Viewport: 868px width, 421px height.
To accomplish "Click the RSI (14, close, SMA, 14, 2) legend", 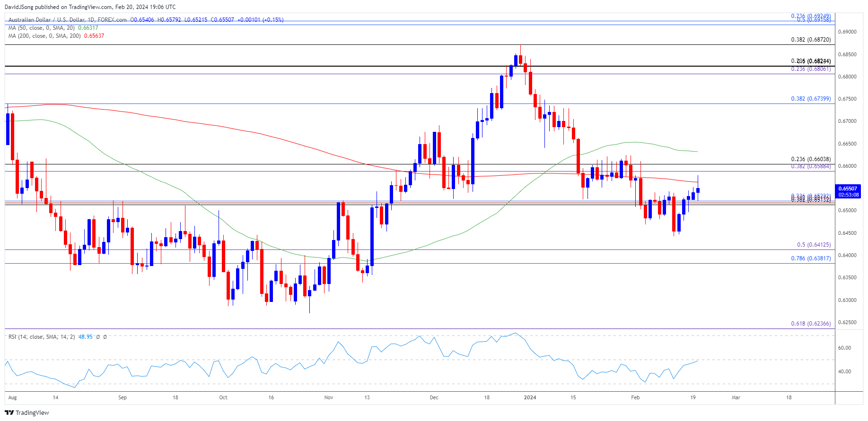I will click(42, 337).
